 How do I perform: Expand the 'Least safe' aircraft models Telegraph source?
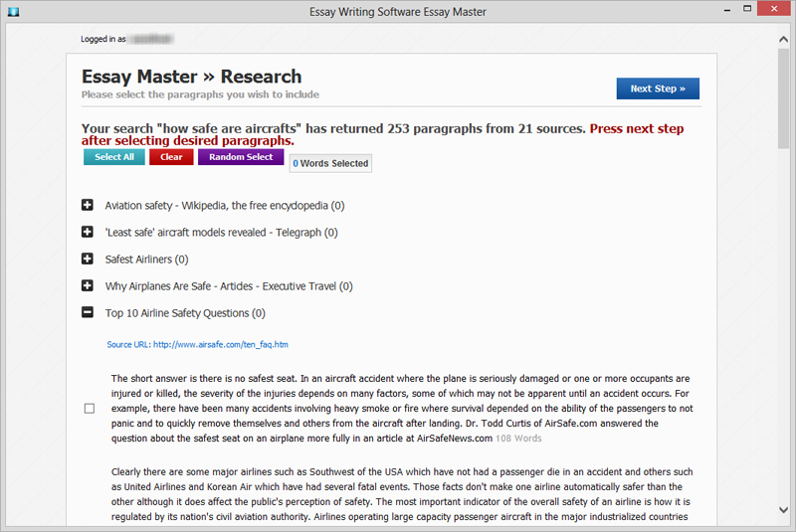(x=88, y=232)
